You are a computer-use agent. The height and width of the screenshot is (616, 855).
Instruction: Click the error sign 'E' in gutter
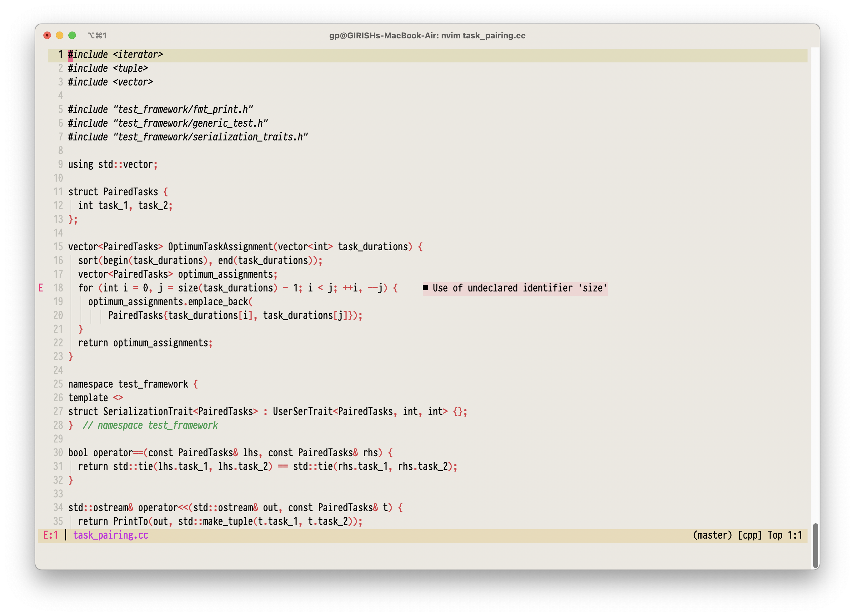(41, 288)
